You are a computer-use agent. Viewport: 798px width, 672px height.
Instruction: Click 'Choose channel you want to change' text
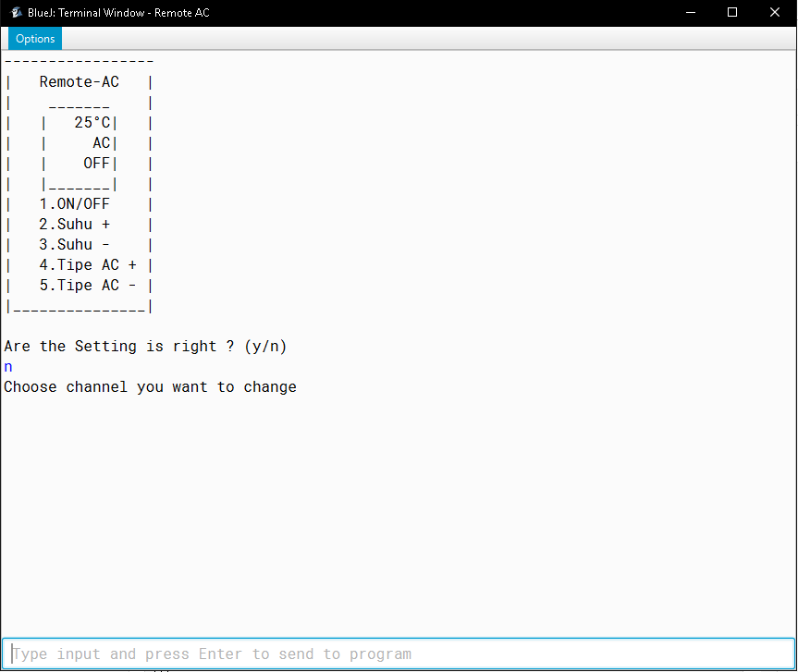tap(150, 387)
